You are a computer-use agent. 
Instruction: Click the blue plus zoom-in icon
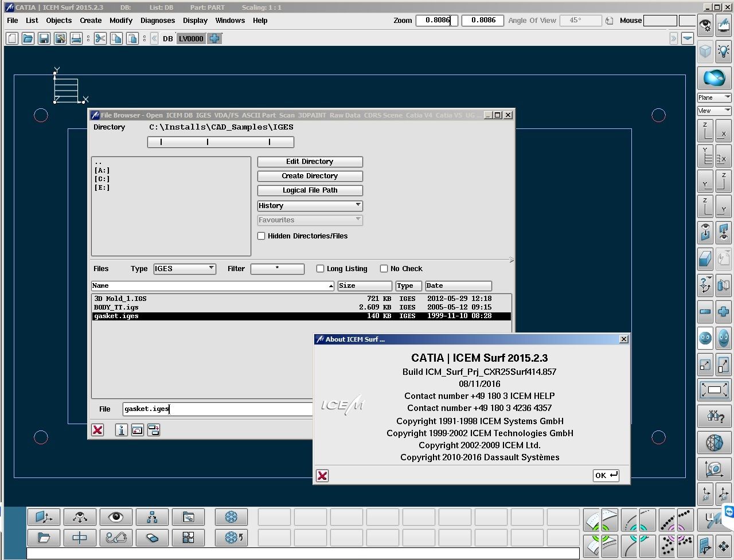724,311
